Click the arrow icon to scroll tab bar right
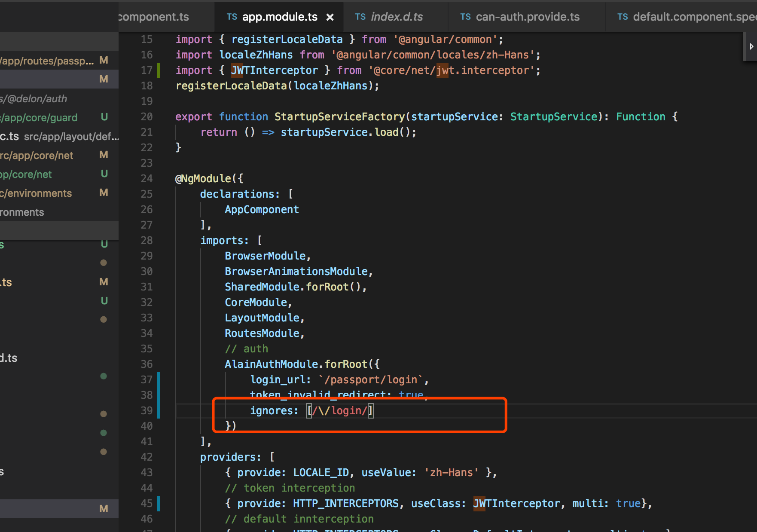 (x=751, y=46)
